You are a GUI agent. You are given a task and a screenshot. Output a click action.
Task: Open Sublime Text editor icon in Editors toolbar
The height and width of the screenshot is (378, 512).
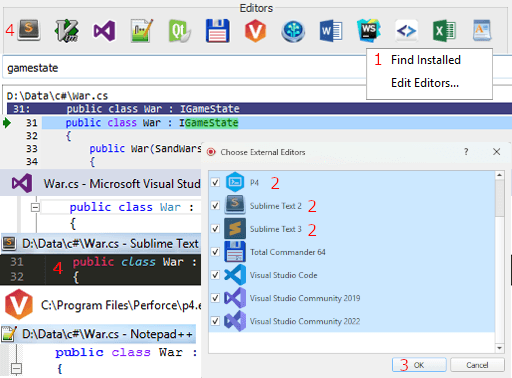tap(29, 30)
